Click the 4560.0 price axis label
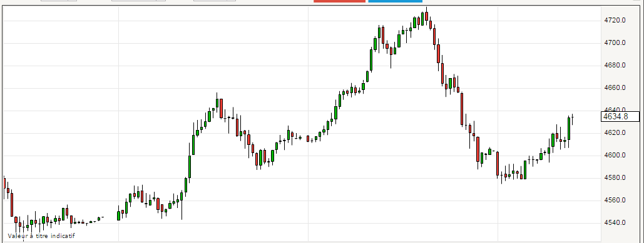 (x=615, y=201)
